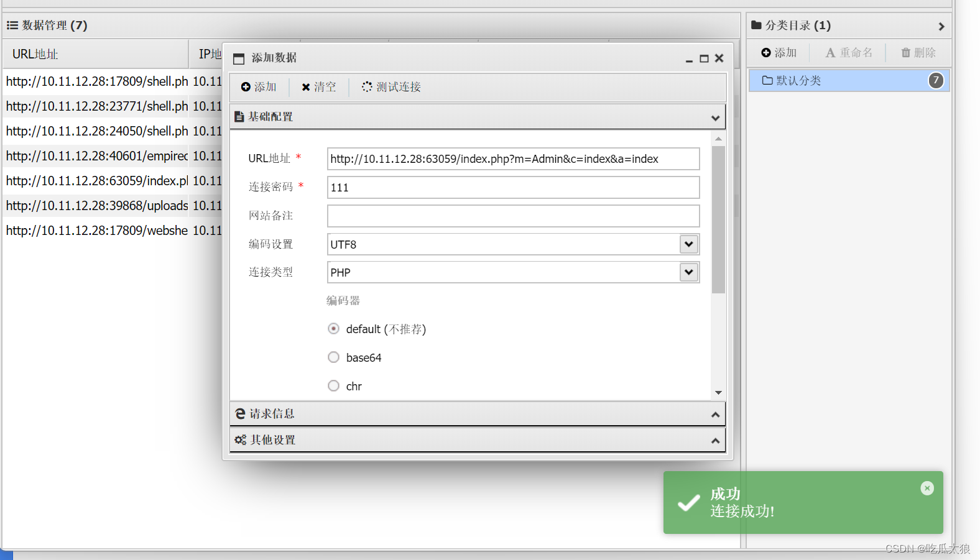980x560 pixels.
Task: Click the 重命名 category button
Action: (849, 53)
